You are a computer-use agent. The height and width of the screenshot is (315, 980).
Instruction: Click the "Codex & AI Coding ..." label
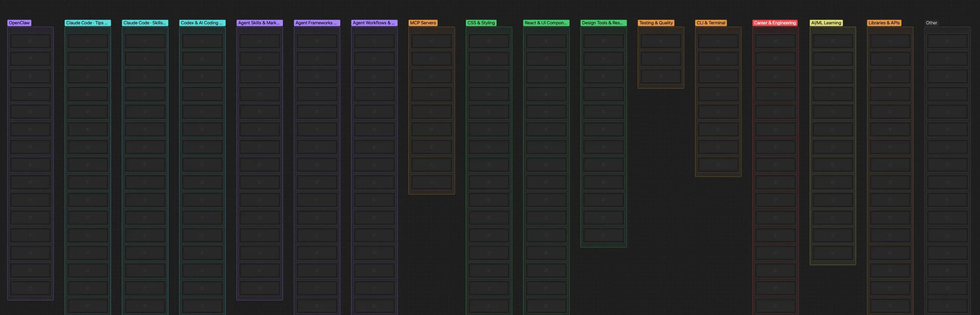[202, 23]
